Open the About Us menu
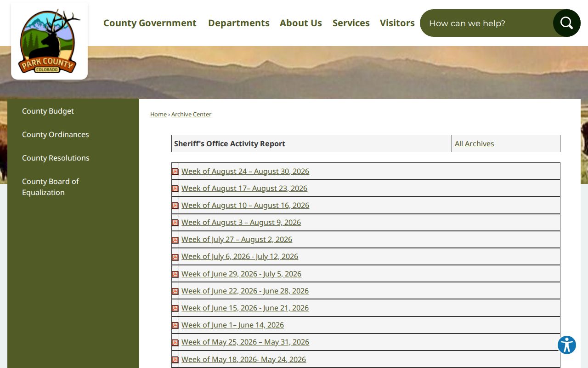The height and width of the screenshot is (368, 588). point(301,23)
